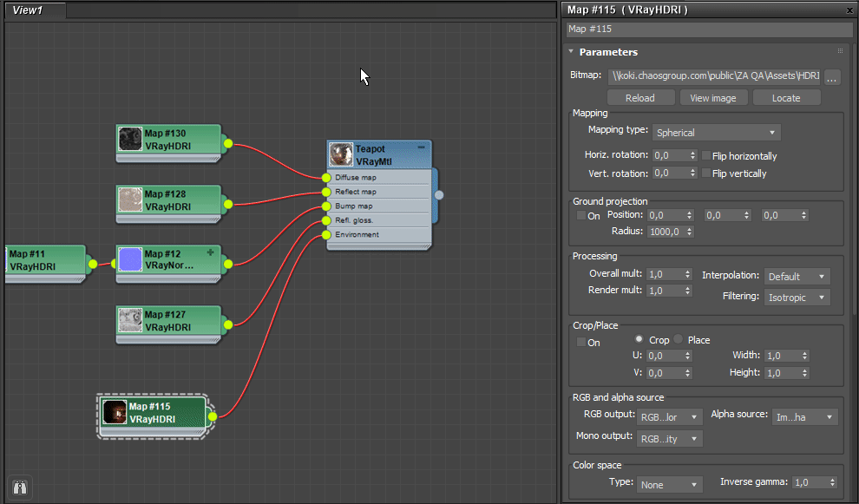Click the blue Map #12 normal thumbnail

[130, 259]
